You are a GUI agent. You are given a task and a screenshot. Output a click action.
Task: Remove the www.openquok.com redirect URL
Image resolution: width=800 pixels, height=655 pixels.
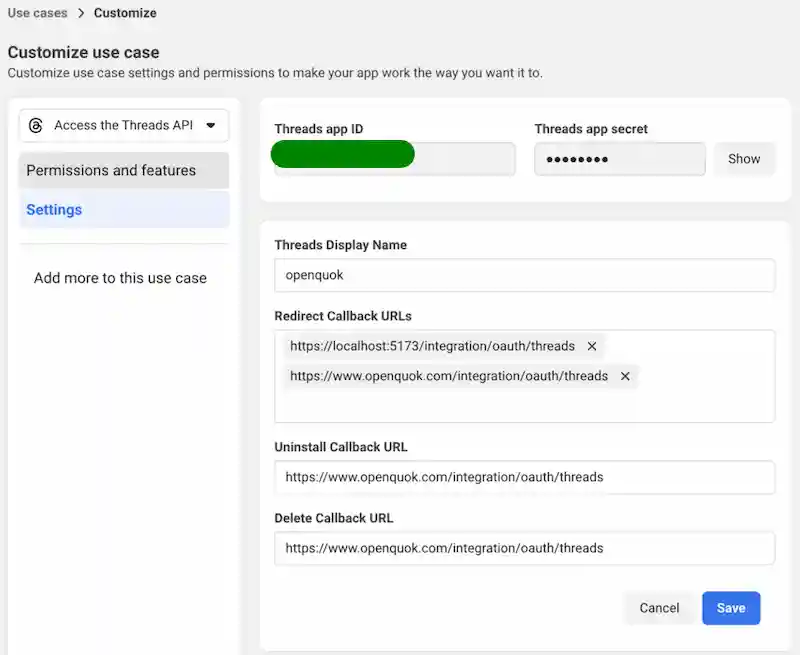click(x=625, y=376)
